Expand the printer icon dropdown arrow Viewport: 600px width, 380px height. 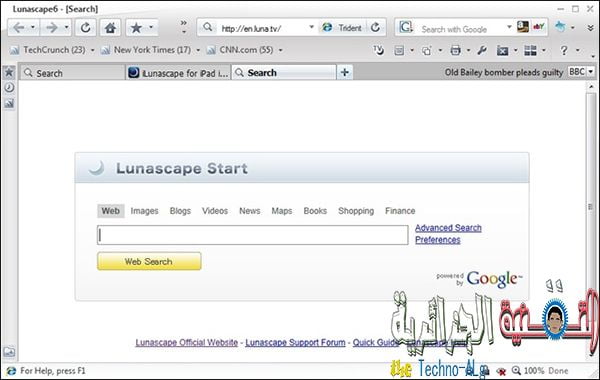(x=468, y=50)
